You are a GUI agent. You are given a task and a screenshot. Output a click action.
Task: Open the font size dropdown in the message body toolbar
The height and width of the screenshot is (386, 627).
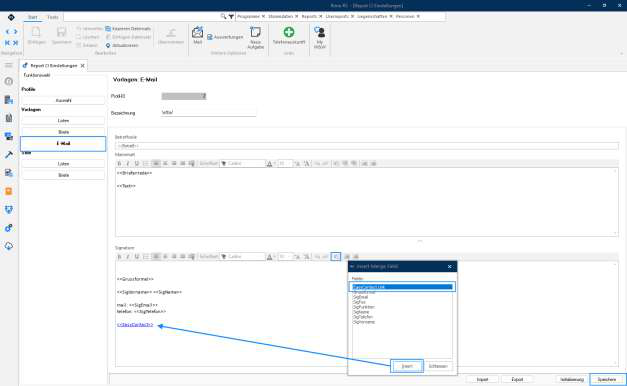point(285,164)
